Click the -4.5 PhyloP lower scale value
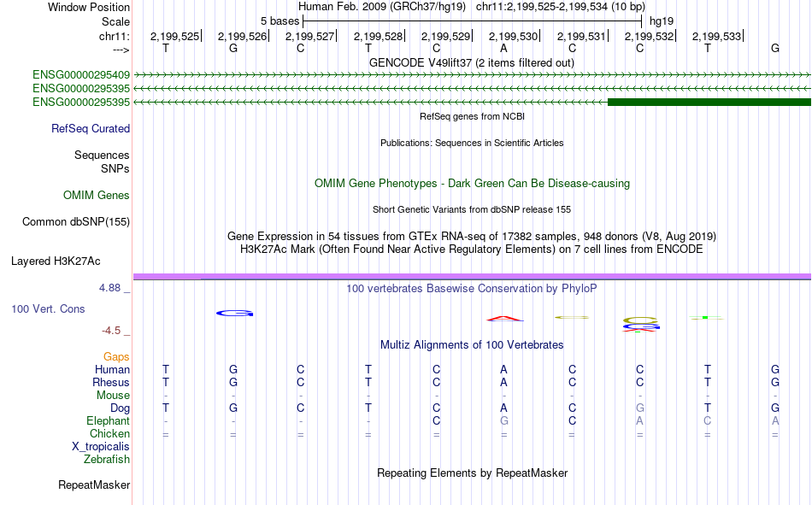 click(111, 331)
